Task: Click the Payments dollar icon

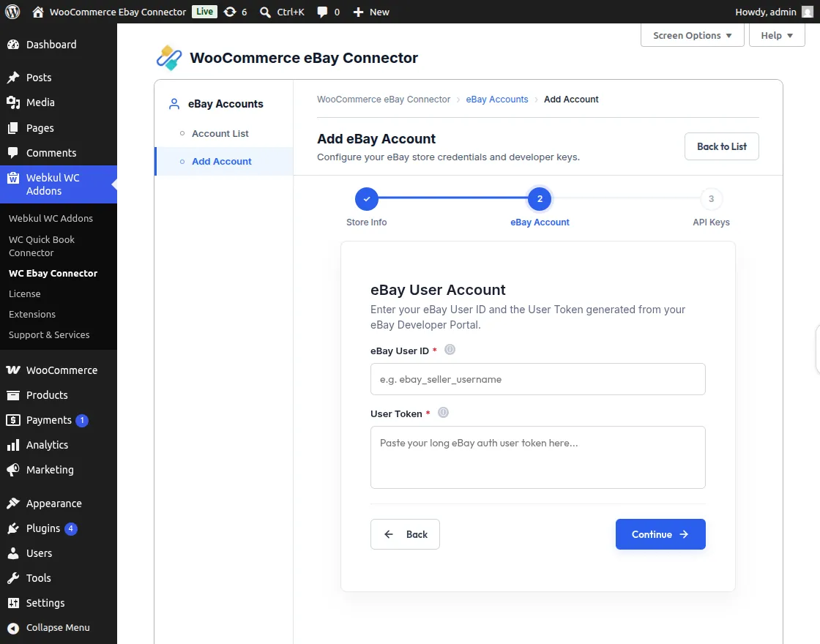Action: (x=13, y=420)
